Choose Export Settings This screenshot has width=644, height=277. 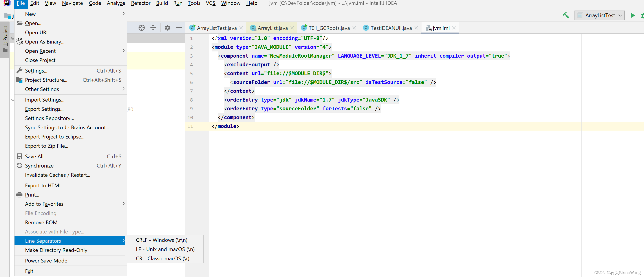[x=71, y=109]
